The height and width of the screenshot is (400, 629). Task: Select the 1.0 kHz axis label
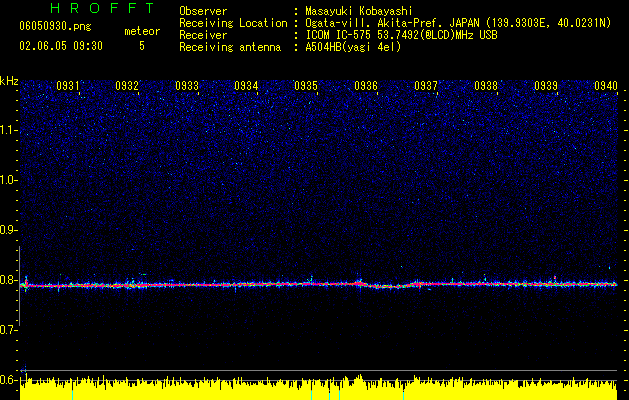click(x=9, y=180)
